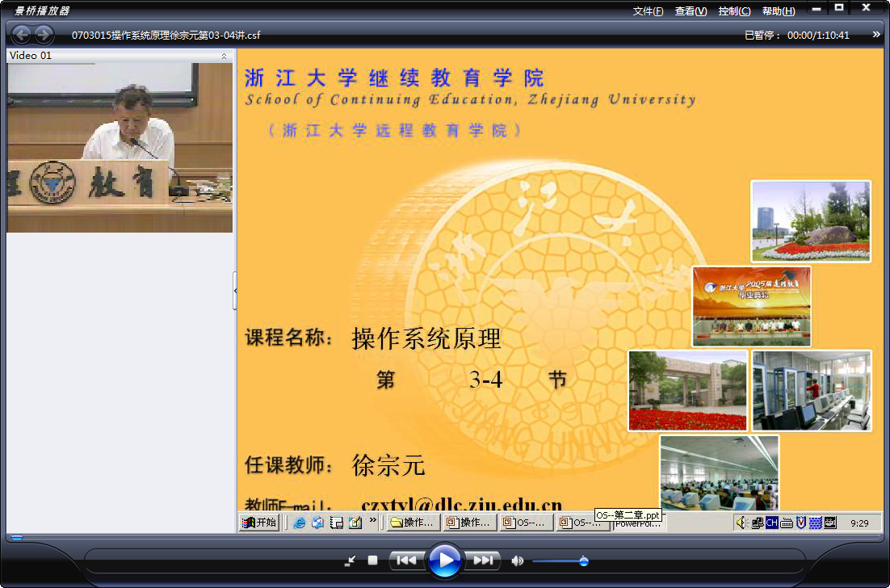Open the 控制(C) menu
The height and width of the screenshot is (588, 890).
click(x=734, y=11)
